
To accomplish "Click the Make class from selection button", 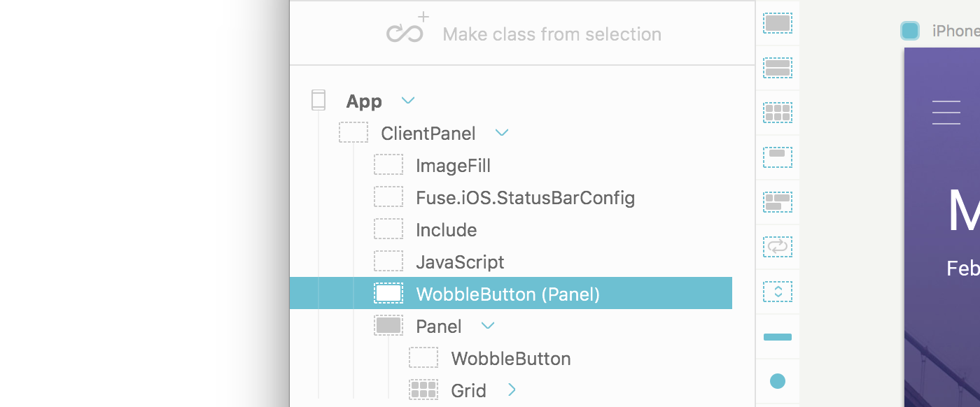I will click(x=523, y=32).
